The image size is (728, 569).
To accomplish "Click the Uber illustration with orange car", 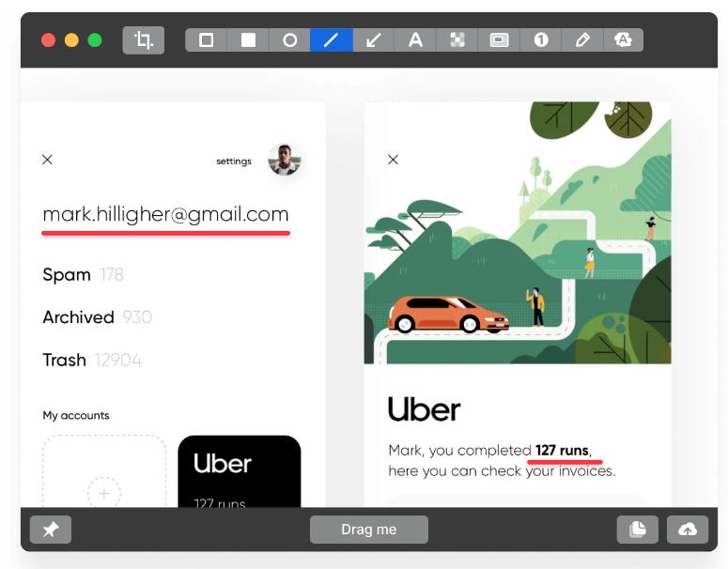I will (x=518, y=233).
